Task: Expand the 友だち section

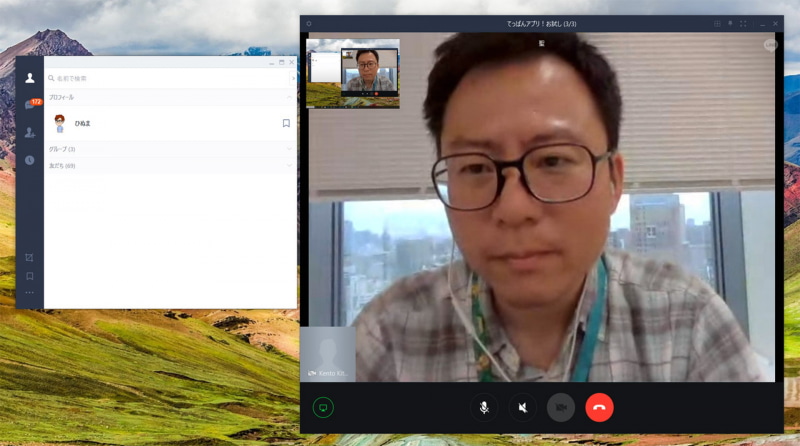Action: 289,166
